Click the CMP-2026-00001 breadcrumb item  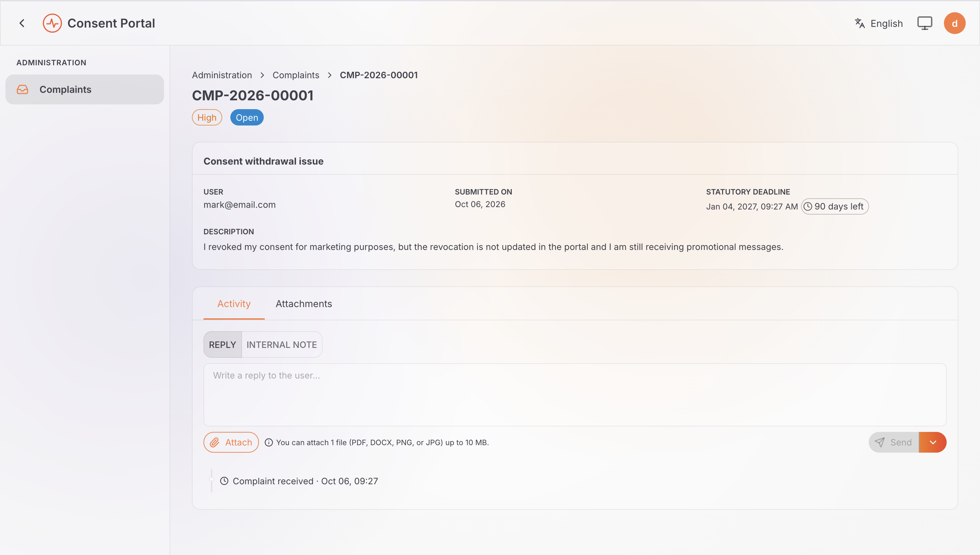(x=379, y=75)
